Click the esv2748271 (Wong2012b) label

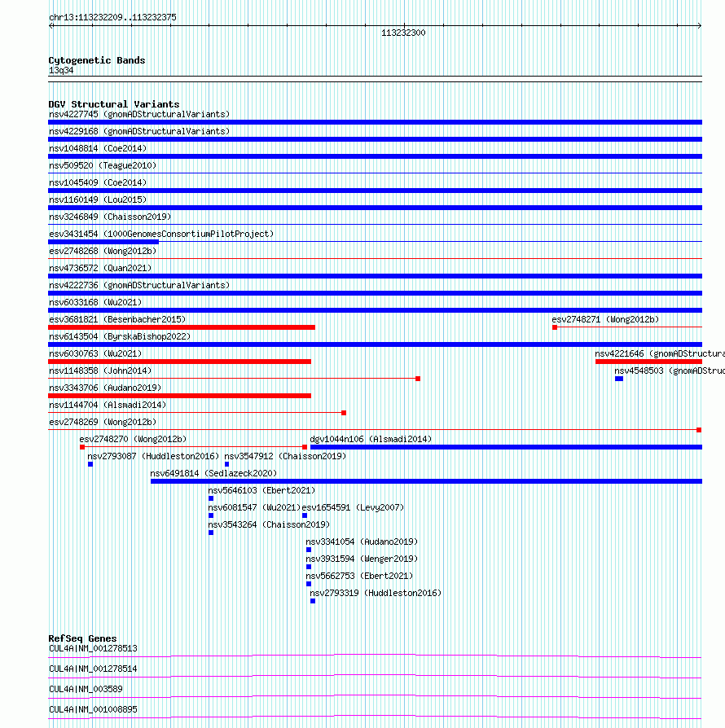605,319
